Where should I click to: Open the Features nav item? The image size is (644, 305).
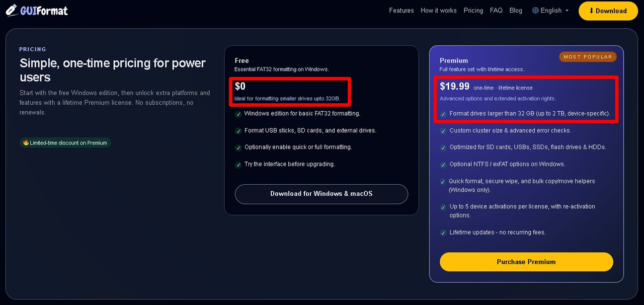click(x=401, y=11)
